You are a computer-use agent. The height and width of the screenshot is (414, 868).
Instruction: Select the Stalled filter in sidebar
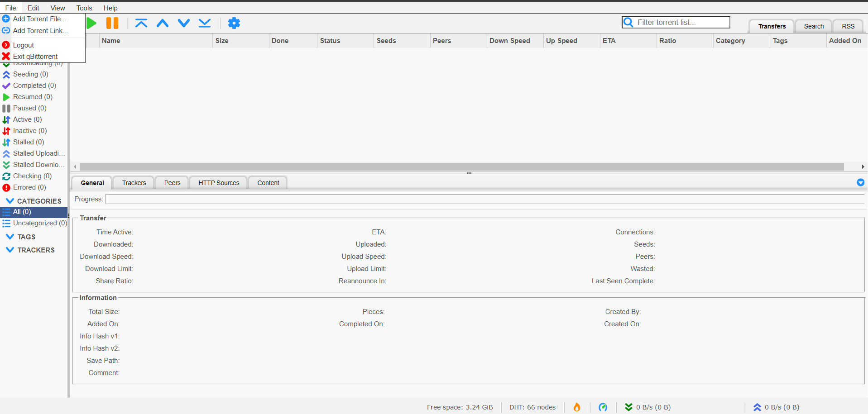pos(28,142)
